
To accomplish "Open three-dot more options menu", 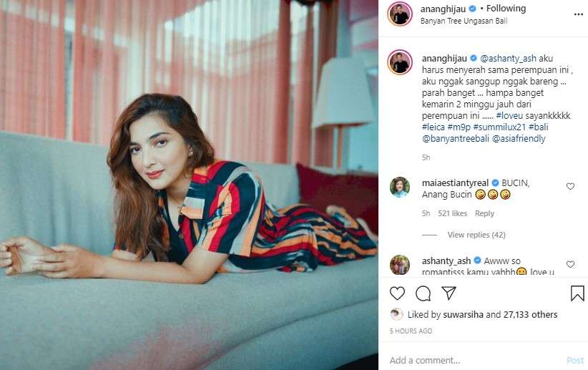I will click(x=578, y=14).
